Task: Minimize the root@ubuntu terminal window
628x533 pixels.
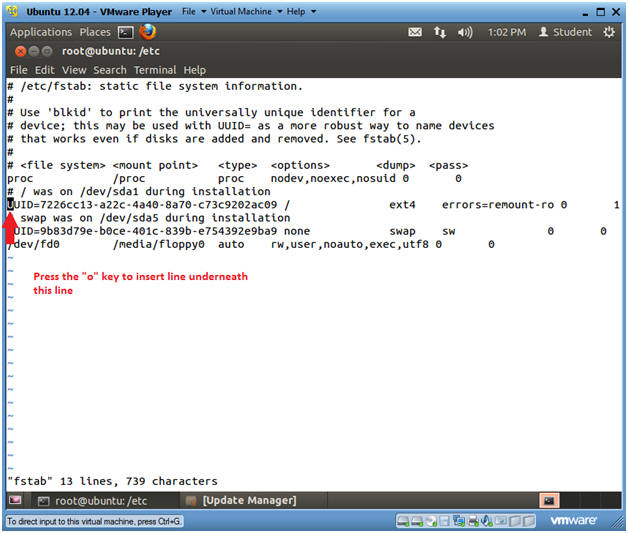Action: pos(34,51)
